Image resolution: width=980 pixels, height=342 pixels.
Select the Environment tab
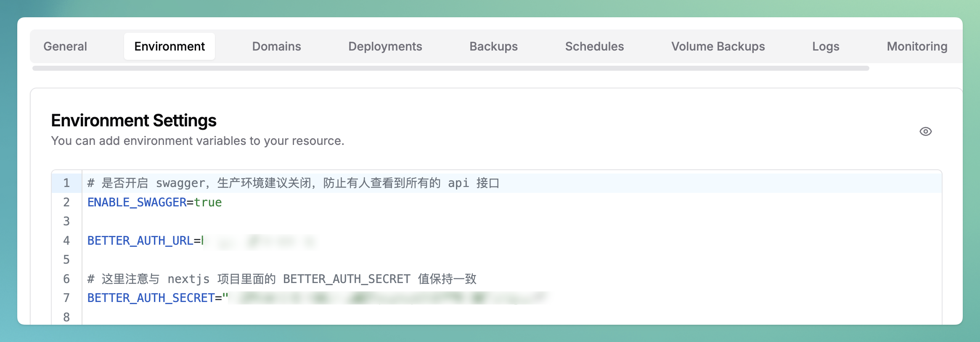(x=170, y=46)
